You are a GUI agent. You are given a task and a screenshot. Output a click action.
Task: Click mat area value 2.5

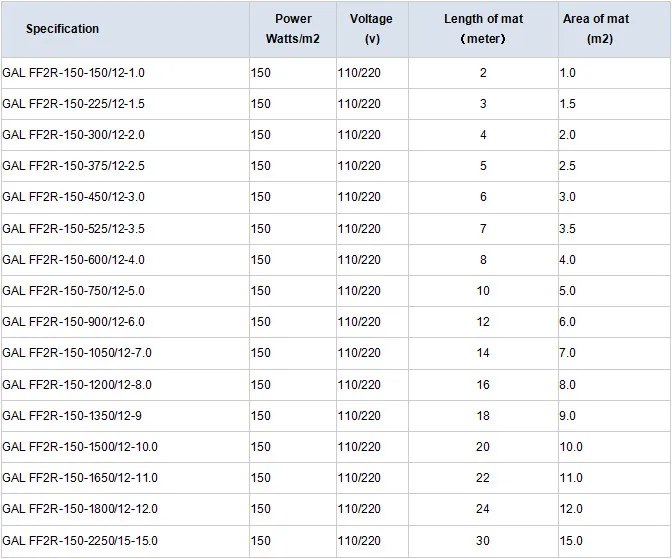pos(567,166)
